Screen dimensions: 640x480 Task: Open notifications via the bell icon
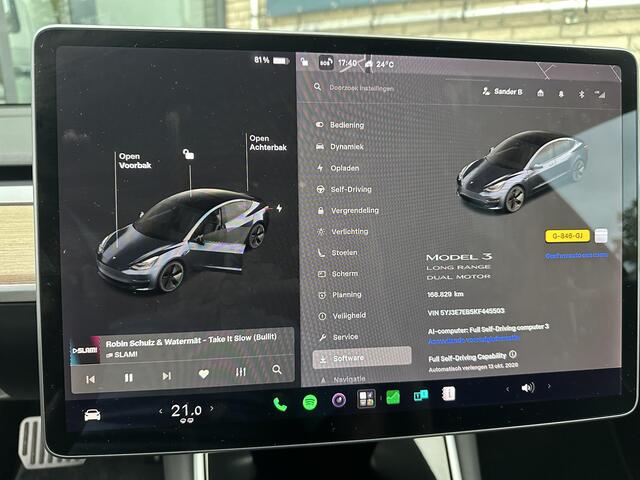pos(561,94)
